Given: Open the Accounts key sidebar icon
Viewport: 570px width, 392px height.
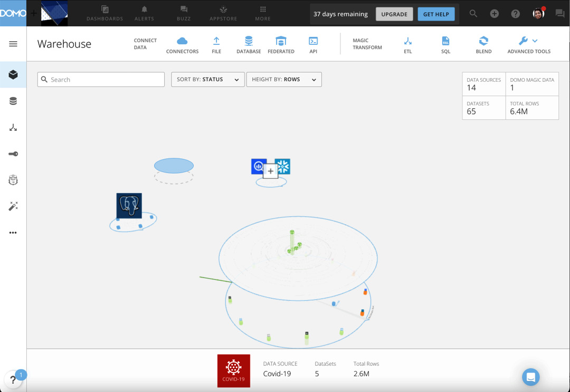Looking at the screenshot, I should [x=13, y=154].
